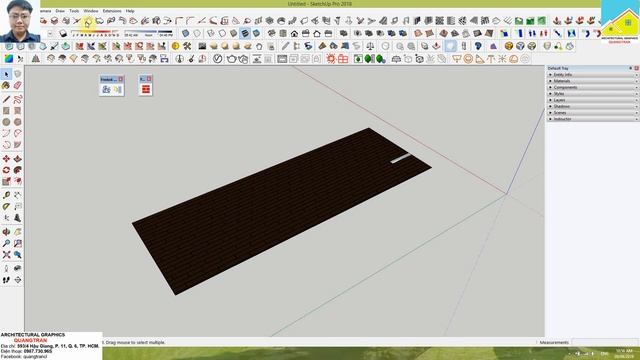Switch to Wireframe face style
640x360 pixels.
click(211, 33)
